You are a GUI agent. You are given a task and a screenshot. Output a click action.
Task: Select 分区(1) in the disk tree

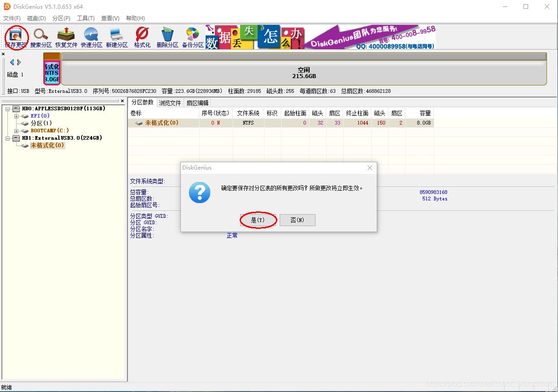pos(41,124)
